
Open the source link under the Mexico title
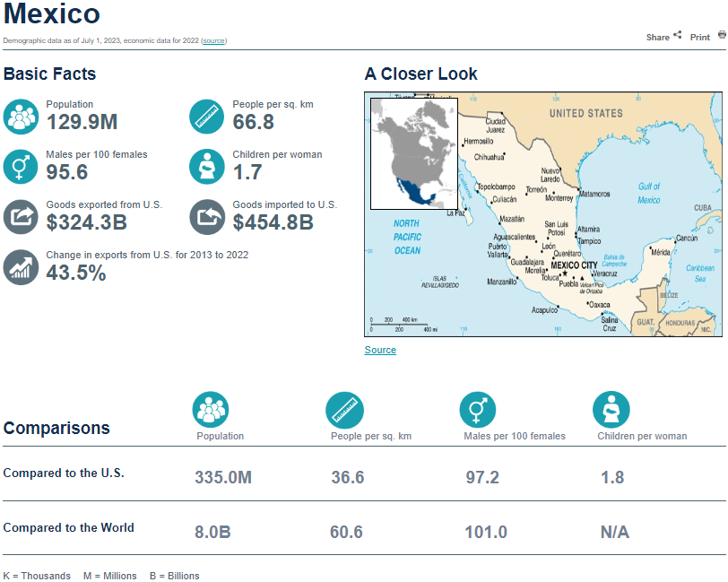[x=214, y=41]
